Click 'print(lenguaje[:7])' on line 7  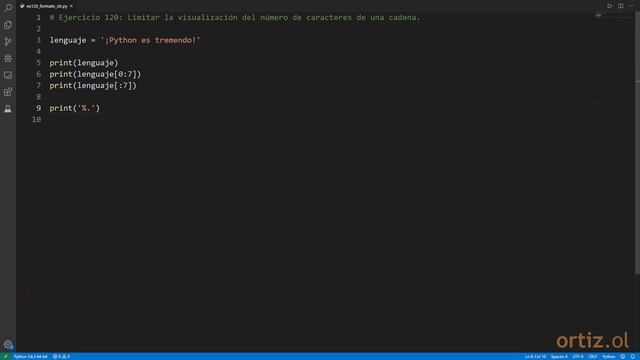click(93, 86)
